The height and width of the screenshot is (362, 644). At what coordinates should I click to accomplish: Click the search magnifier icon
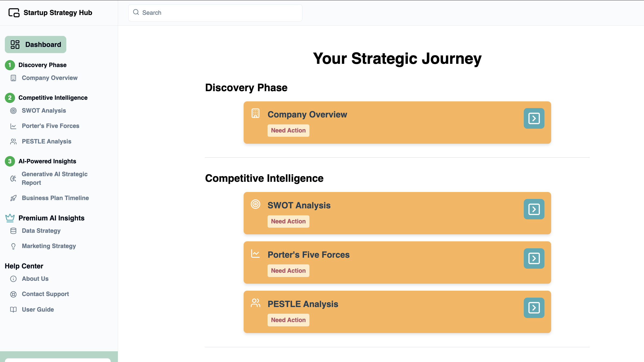(136, 12)
